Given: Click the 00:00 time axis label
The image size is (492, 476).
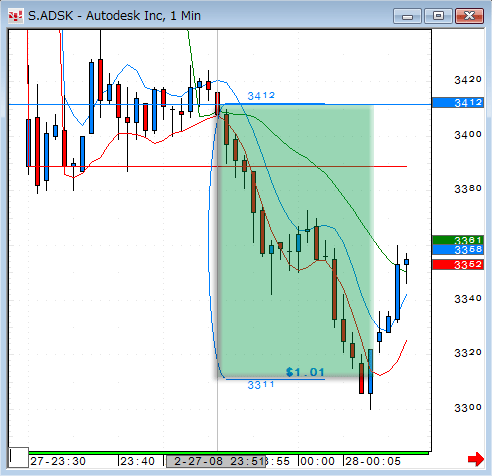Looking at the screenshot, I should coord(317,461).
